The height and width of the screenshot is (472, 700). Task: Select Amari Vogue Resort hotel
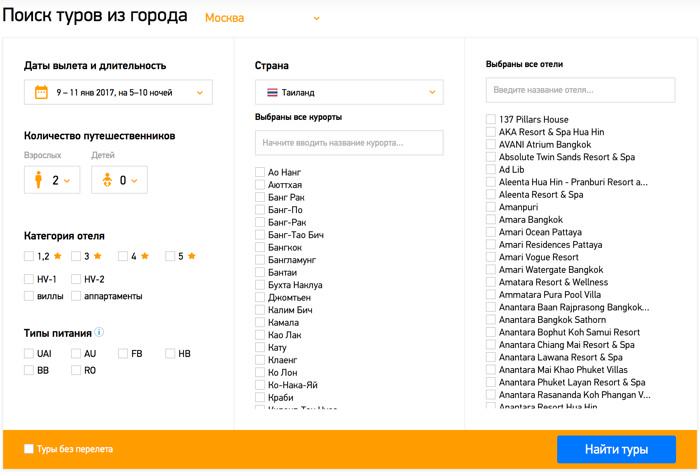[x=491, y=257]
